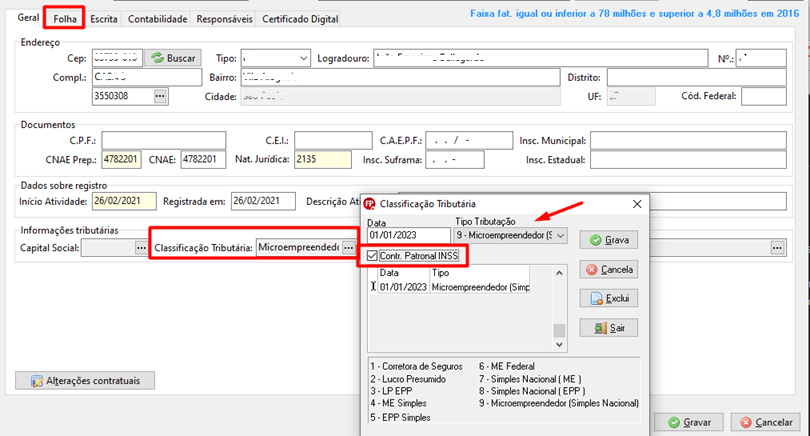Switch to the Contabilidade tab
Image resolution: width=810 pixels, height=436 pixels.
[158, 19]
